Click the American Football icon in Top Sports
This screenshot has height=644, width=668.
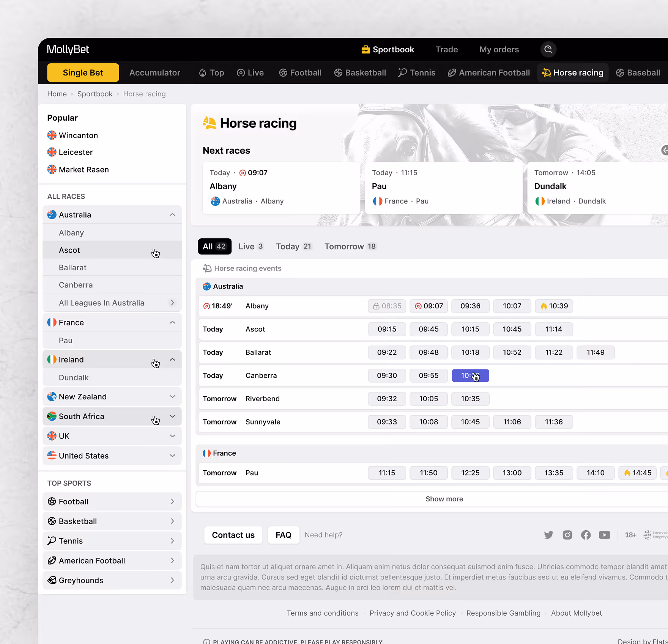52,561
